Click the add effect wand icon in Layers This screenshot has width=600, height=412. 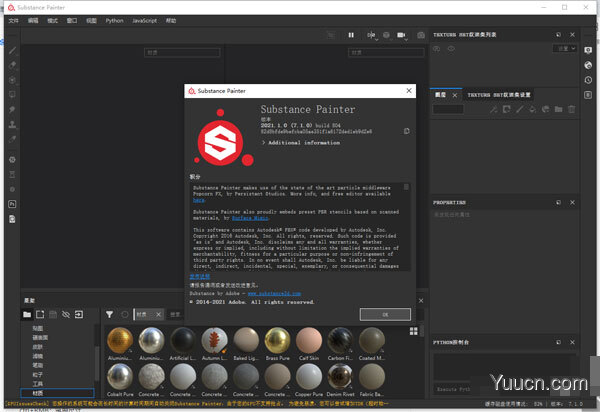(x=494, y=109)
